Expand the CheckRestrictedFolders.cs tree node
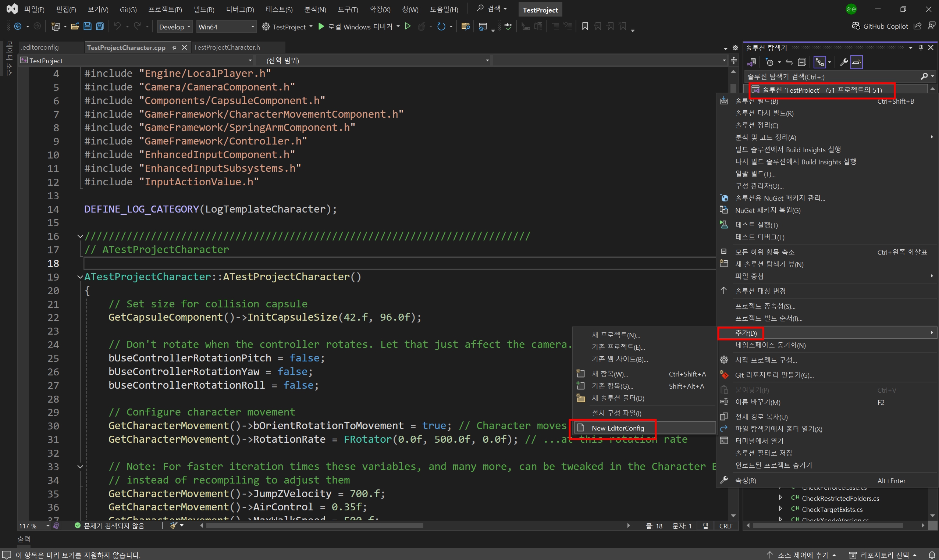 780,498
